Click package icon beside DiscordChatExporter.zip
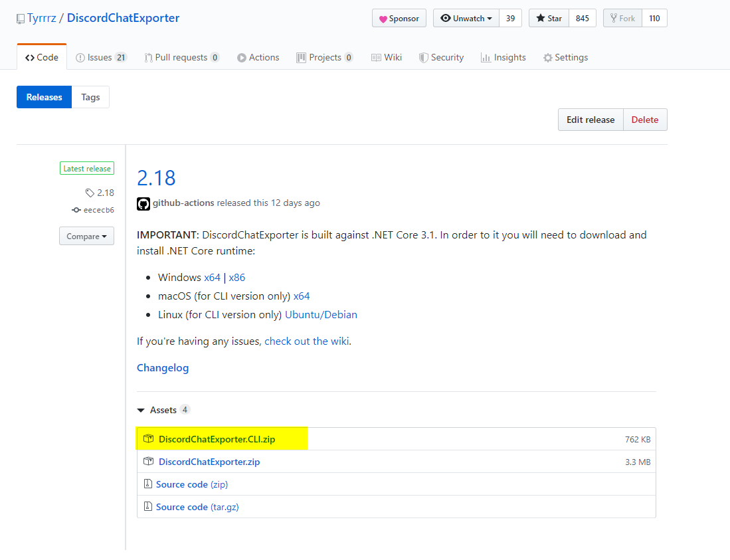 click(x=149, y=461)
